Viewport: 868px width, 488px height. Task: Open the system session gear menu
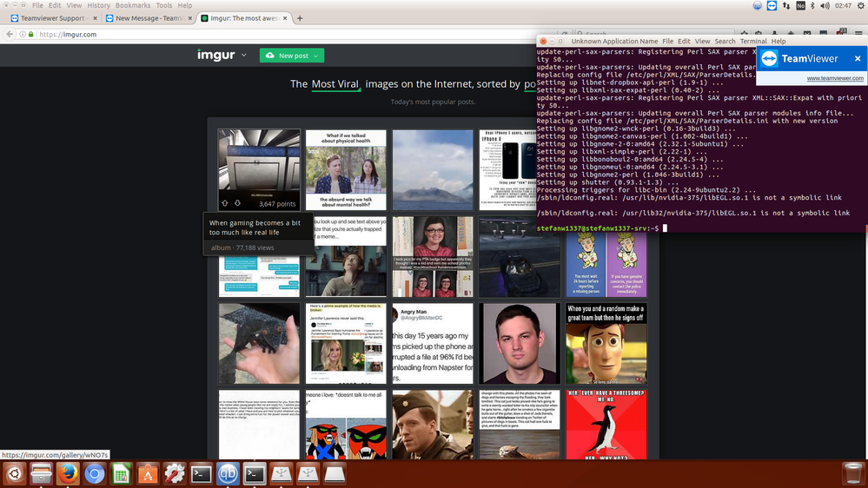click(x=861, y=5)
